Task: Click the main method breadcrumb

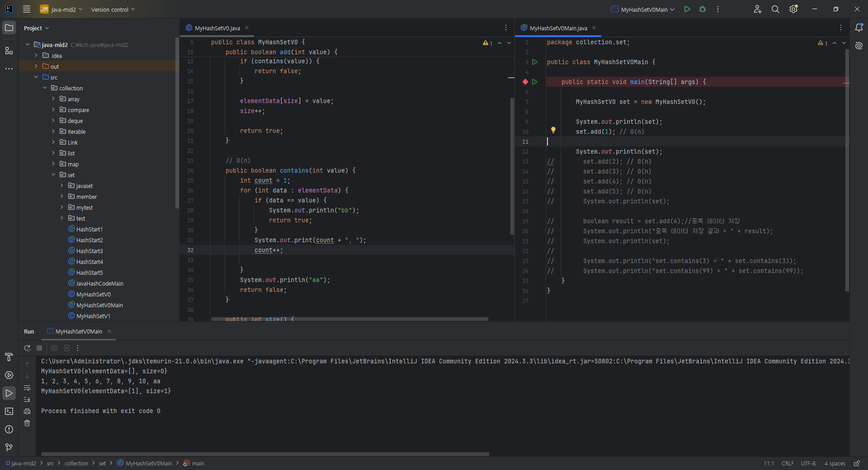Action: coord(194,463)
